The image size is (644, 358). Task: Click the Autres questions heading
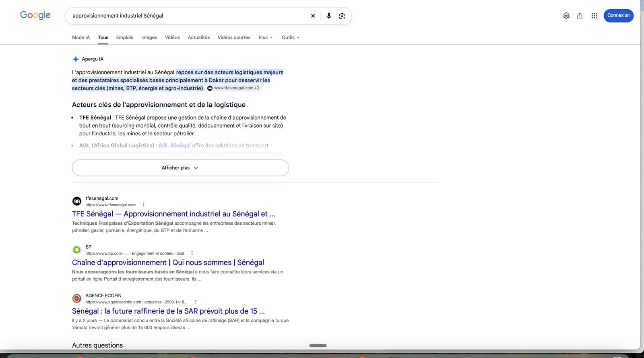tap(97, 345)
